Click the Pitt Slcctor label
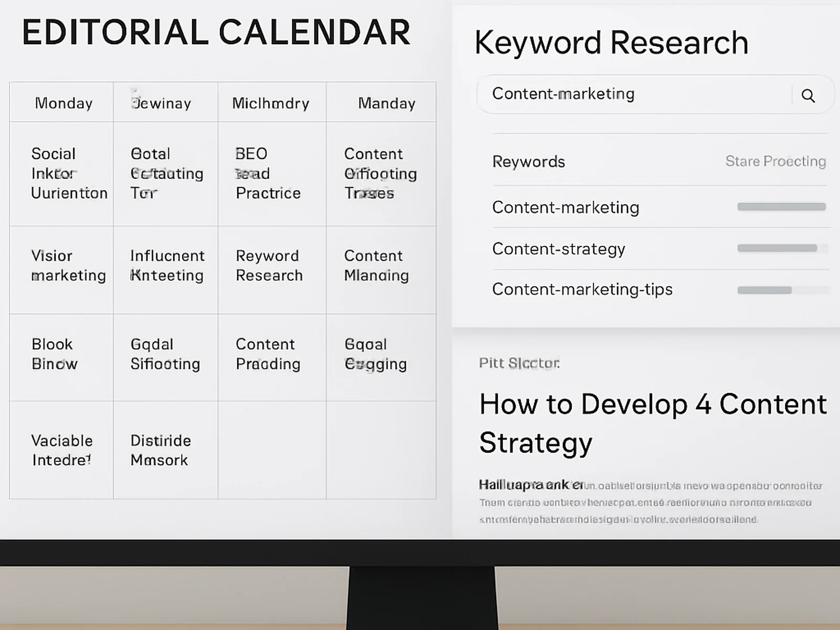The width and height of the screenshot is (840, 630). [x=519, y=363]
